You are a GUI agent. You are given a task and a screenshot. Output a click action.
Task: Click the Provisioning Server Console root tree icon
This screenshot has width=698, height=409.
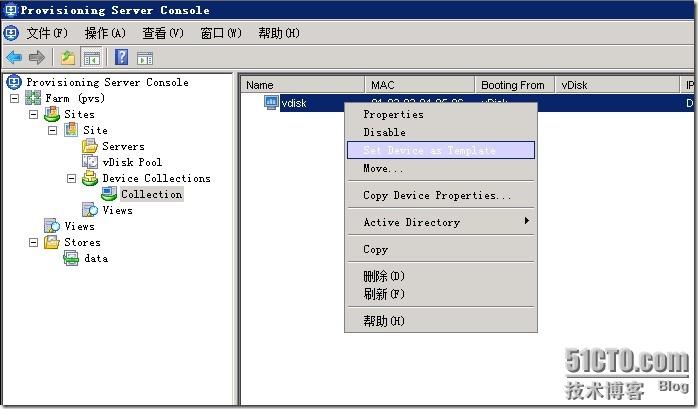pos(14,82)
